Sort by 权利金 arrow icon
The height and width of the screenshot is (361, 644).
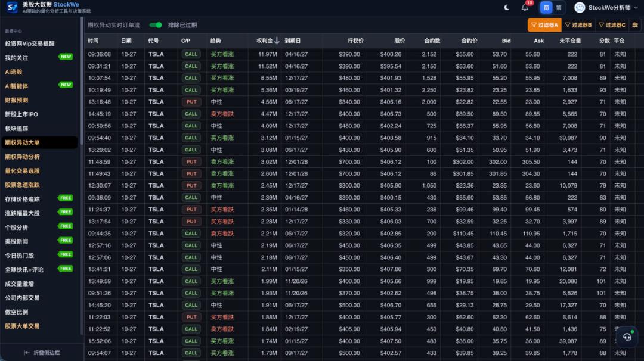click(x=277, y=41)
